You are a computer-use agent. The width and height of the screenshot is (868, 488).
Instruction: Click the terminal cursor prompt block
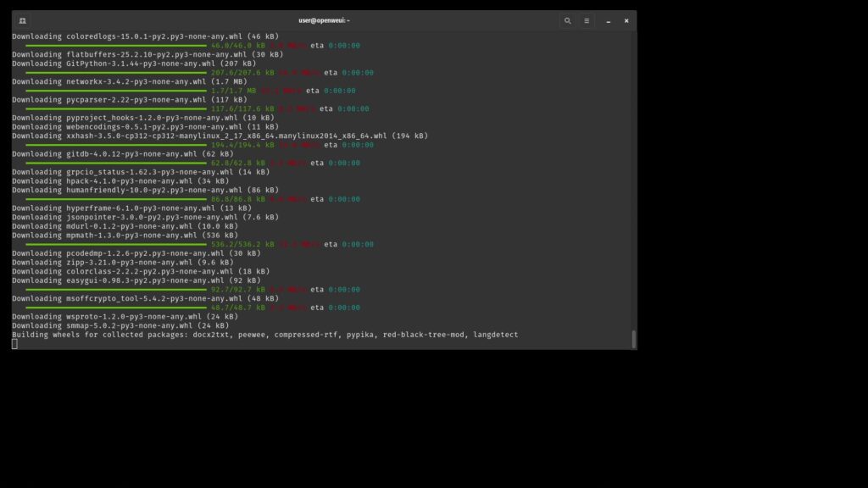coord(14,344)
